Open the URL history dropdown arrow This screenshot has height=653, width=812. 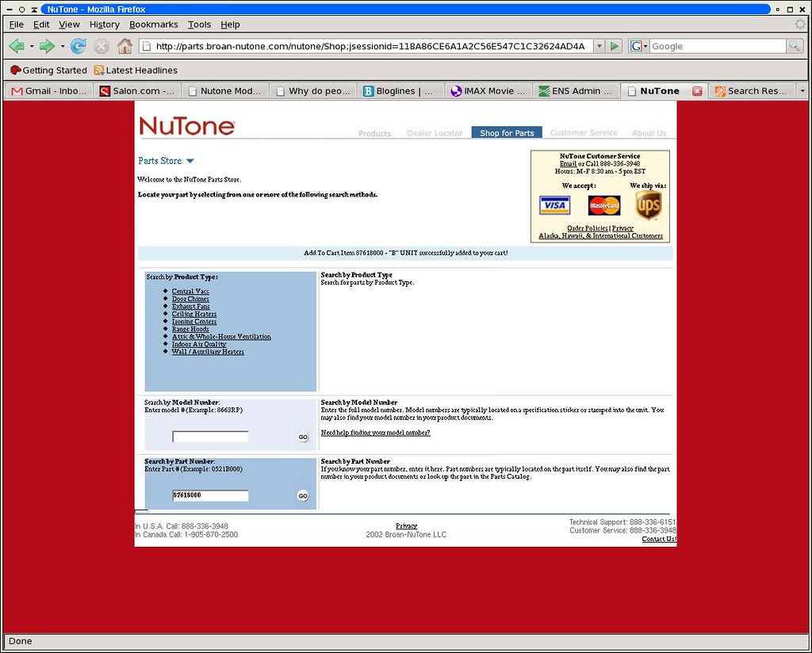(x=599, y=46)
